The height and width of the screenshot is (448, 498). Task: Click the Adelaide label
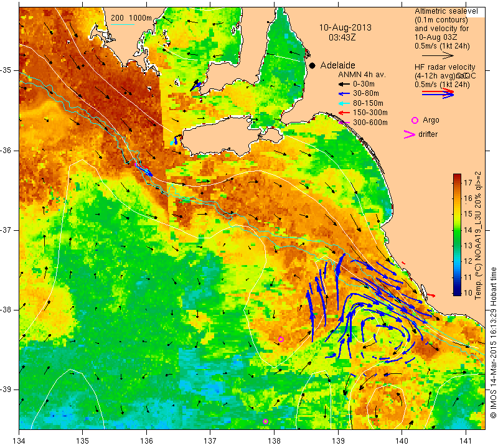point(337,65)
